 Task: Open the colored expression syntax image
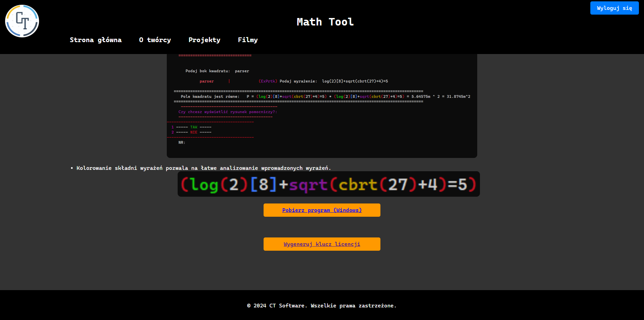pos(329,184)
